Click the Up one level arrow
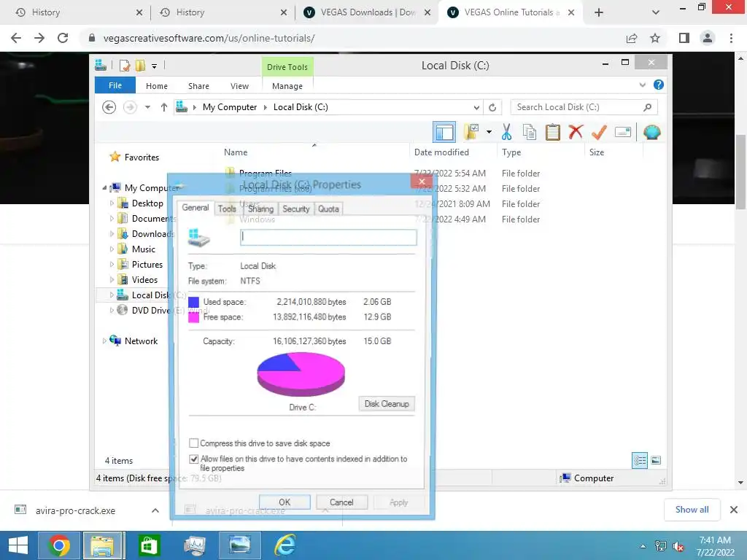The image size is (747, 560). point(164,107)
